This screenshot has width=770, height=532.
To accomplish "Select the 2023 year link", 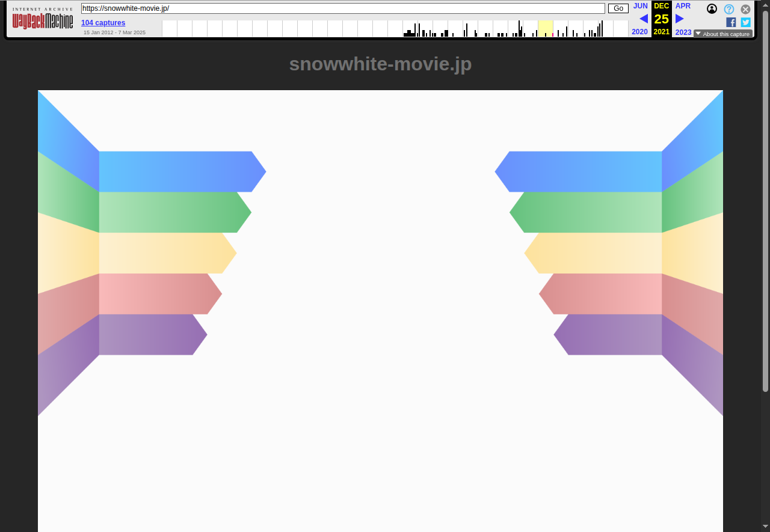I will pos(683,32).
